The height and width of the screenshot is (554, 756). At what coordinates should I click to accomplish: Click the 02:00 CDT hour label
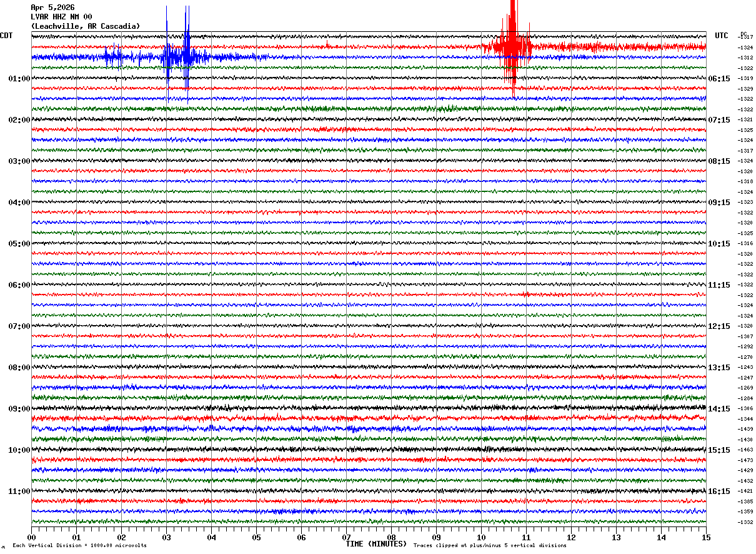tap(19, 119)
